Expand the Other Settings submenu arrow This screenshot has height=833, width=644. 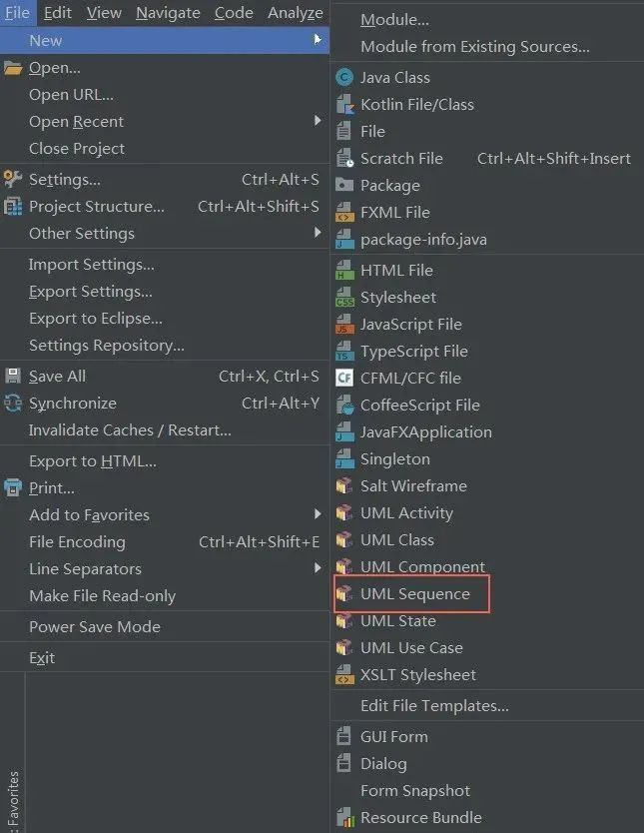tap(318, 232)
